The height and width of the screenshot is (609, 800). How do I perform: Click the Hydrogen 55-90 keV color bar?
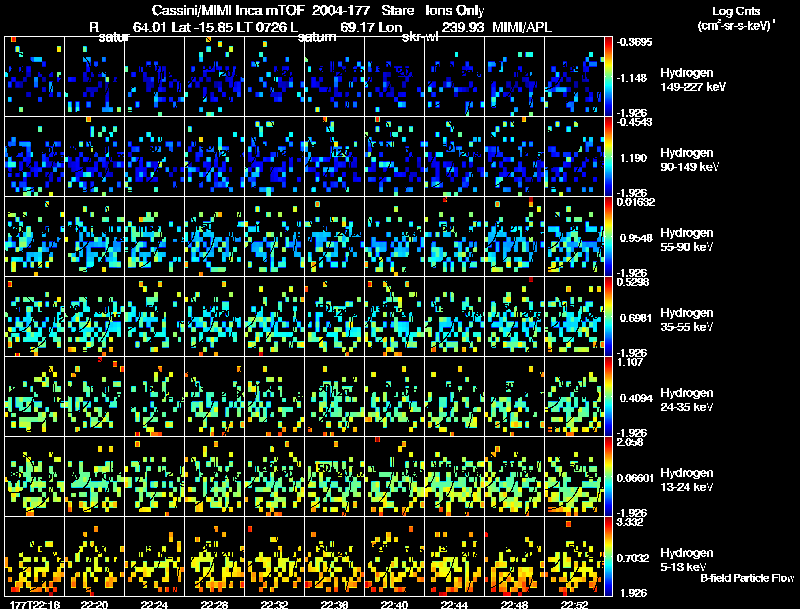pyautogui.click(x=608, y=237)
